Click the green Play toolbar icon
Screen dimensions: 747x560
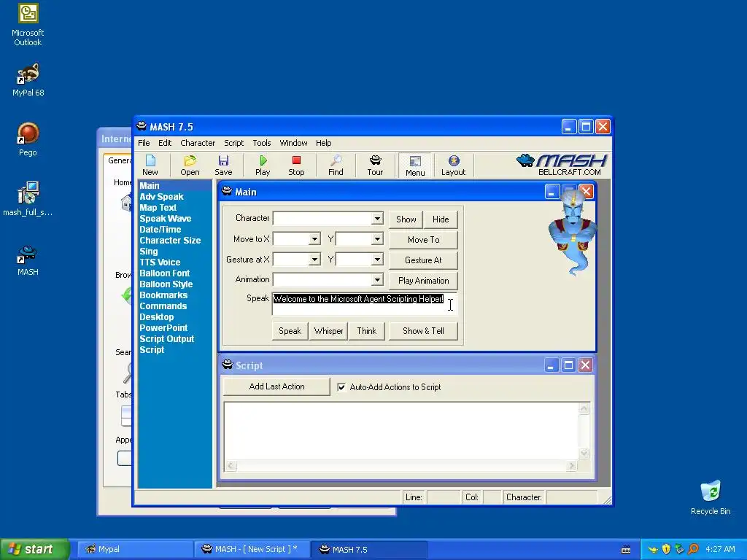(263, 166)
